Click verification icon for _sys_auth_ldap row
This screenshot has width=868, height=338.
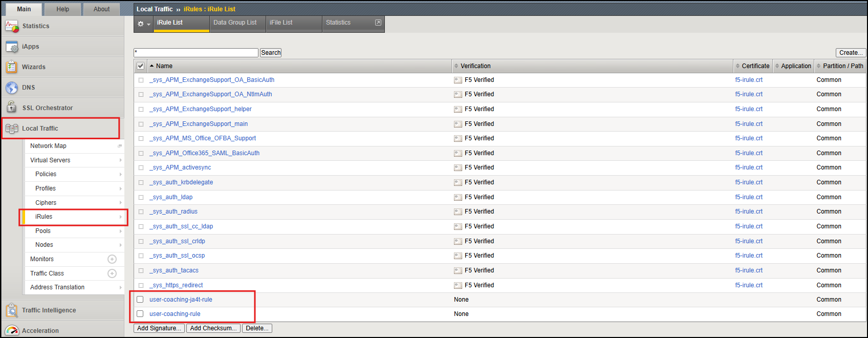click(458, 197)
